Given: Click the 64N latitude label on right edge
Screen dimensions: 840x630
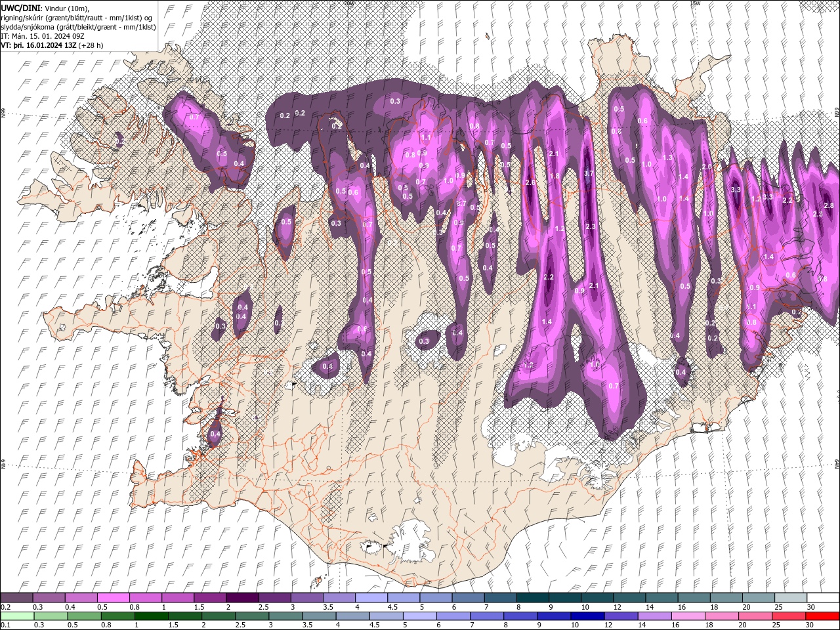Looking at the screenshot, I should pyautogui.click(x=837, y=463).
